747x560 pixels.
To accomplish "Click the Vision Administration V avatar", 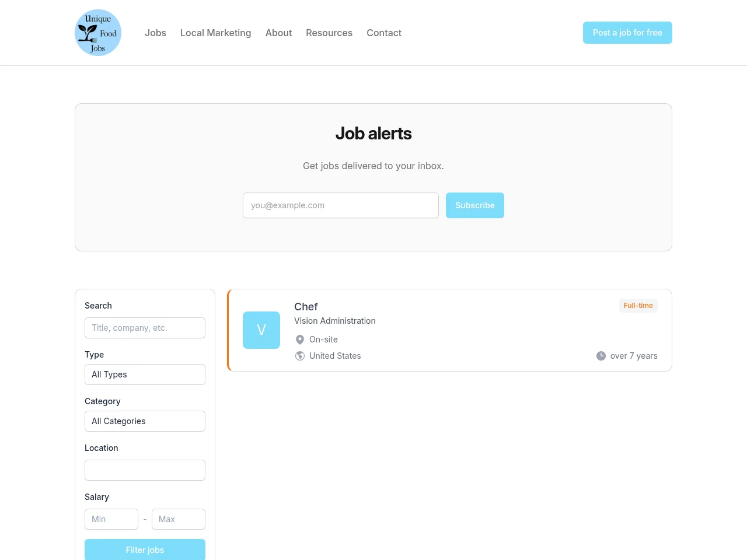I will (261, 330).
